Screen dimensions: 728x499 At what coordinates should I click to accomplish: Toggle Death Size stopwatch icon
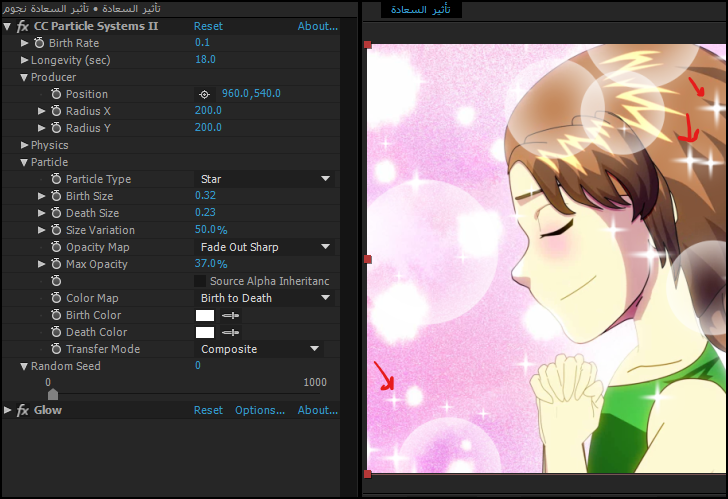[56, 213]
